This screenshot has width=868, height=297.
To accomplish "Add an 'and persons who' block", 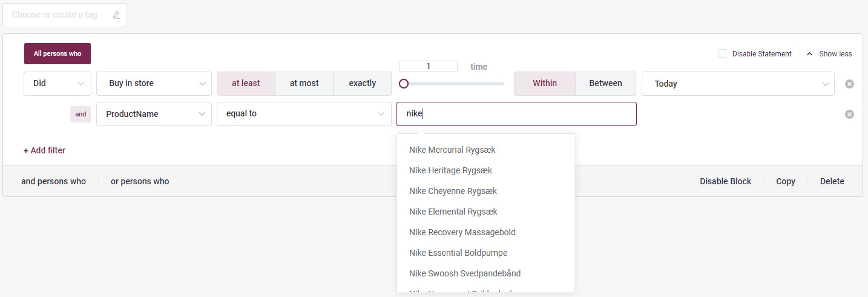I will pos(53,181).
